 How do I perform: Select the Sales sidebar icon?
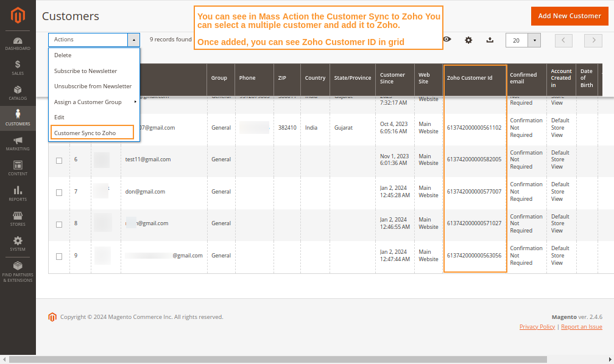click(18, 65)
